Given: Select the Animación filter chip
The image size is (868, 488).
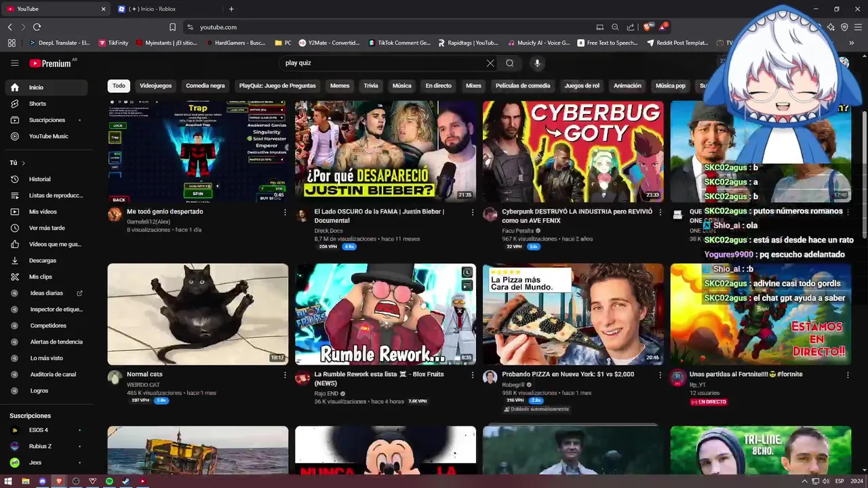Looking at the screenshot, I should click(627, 86).
